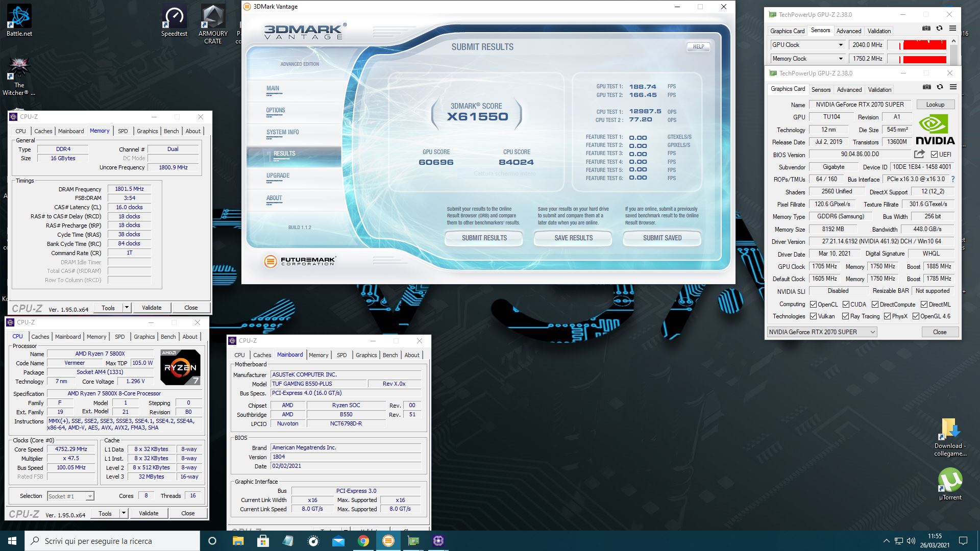
Task: Open the hamburger menu in the GPU-Z Sensors window
Action: (x=952, y=29)
